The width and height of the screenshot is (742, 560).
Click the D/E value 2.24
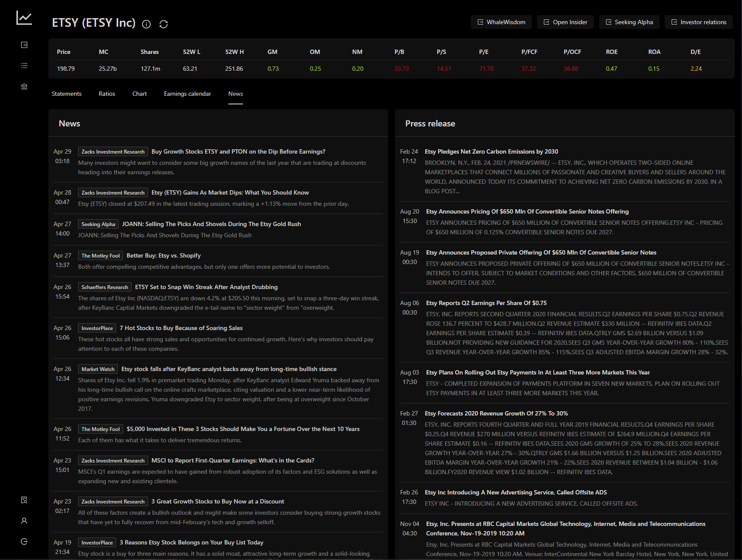pyautogui.click(x=696, y=69)
